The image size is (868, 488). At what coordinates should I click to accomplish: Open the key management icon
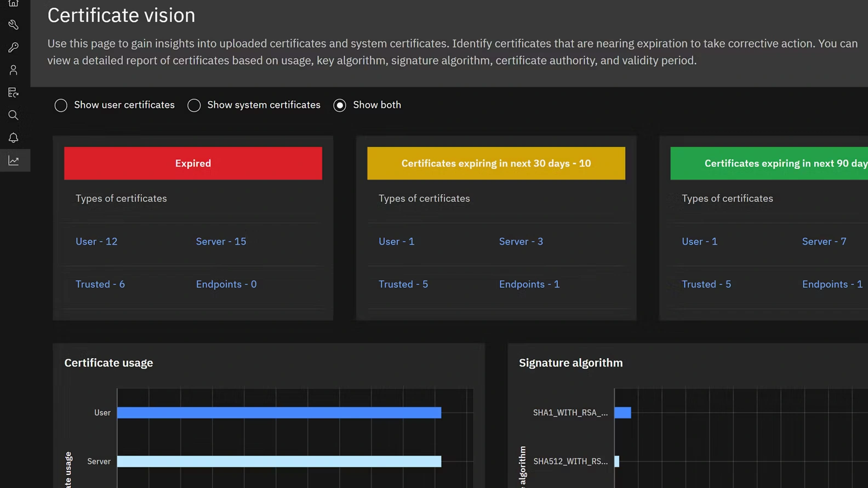[13, 48]
